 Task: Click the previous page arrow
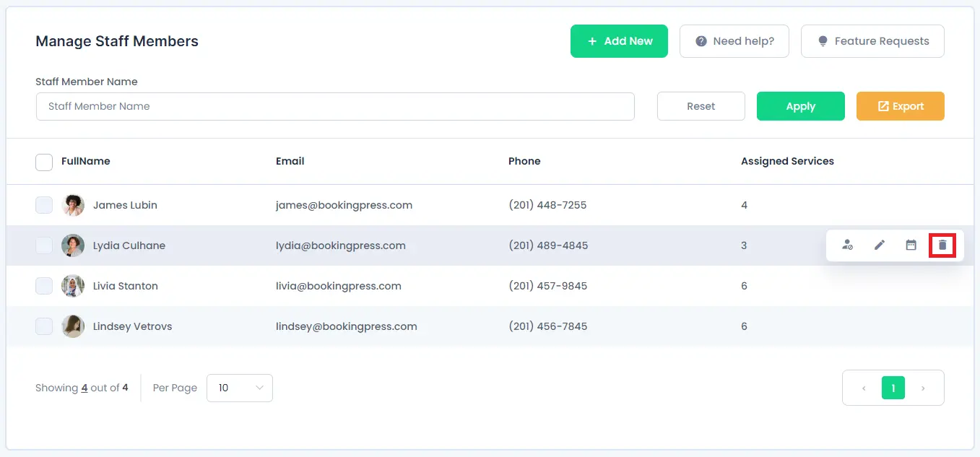pyautogui.click(x=864, y=388)
